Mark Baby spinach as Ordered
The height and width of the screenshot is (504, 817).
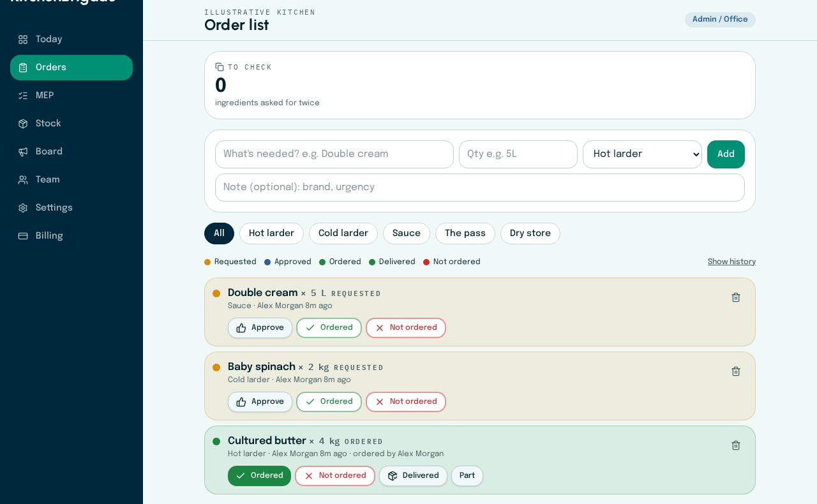click(x=329, y=402)
